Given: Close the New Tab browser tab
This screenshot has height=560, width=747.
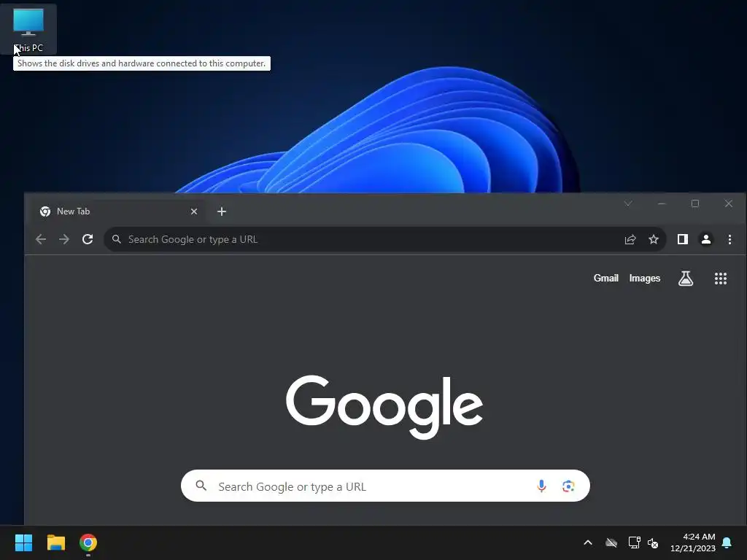Looking at the screenshot, I should point(194,211).
